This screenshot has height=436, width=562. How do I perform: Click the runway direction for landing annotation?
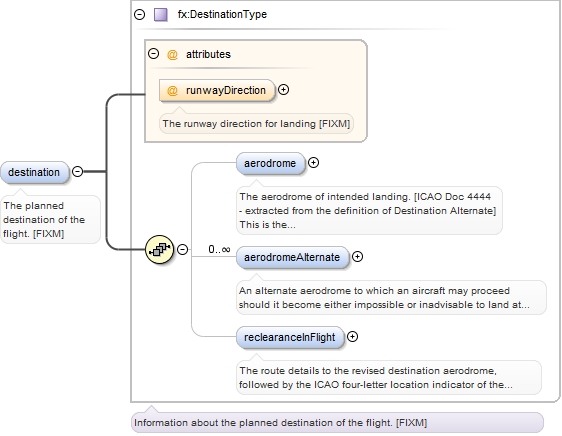point(256,124)
